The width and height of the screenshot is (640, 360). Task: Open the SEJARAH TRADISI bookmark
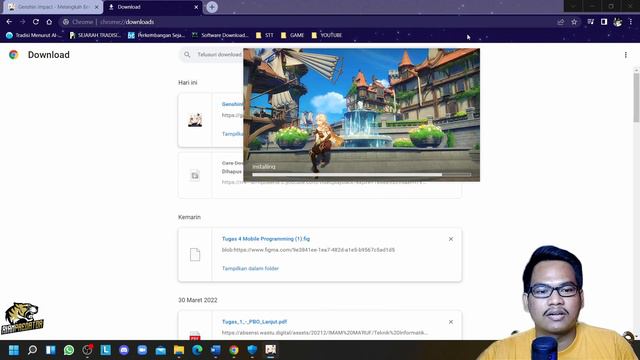[x=95, y=36]
